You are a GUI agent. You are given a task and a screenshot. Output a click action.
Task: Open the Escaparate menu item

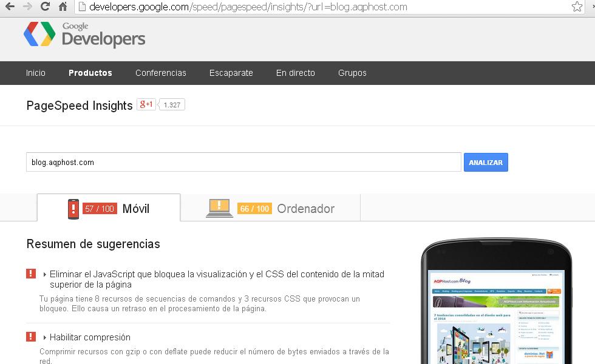[231, 73]
